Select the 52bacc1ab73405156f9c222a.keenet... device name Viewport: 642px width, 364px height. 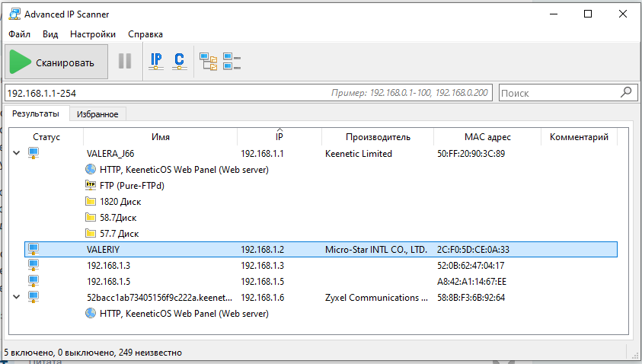coord(159,297)
